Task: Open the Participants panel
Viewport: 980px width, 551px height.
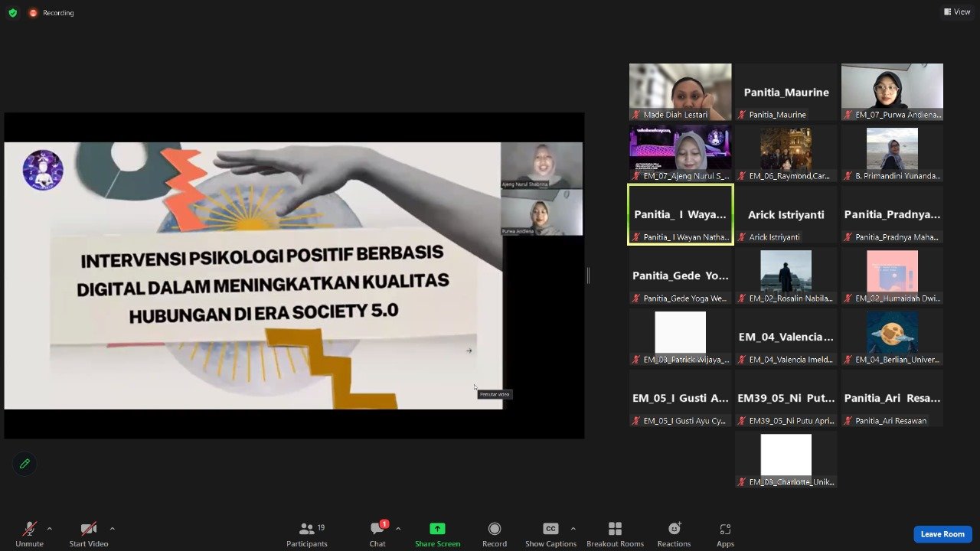Action: point(307,533)
